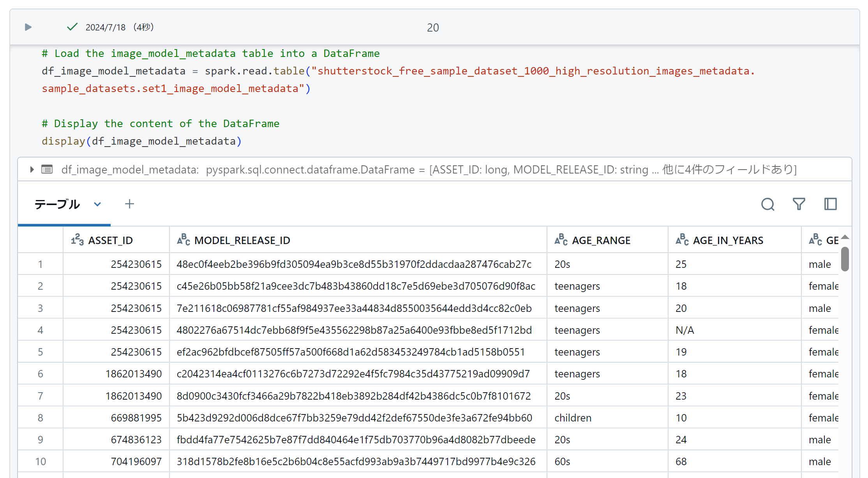The image size is (868, 478).
Task: Click cell with AGE_IN_YEARS value N/A
Action: tap(685, 330)
